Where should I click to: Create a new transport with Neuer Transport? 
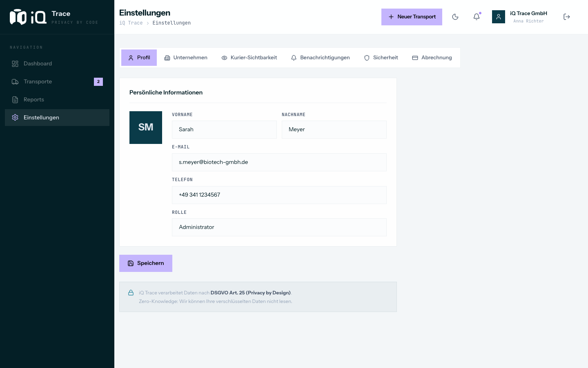[x=412, y=17]
